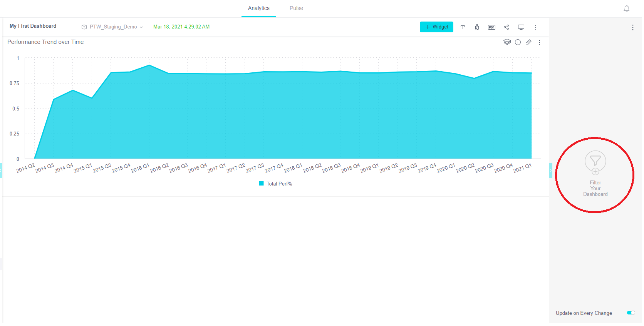Viewport: 644px width, 326px height.
Task: Show widget info for Performance Trend
Action: click(518, 42)
